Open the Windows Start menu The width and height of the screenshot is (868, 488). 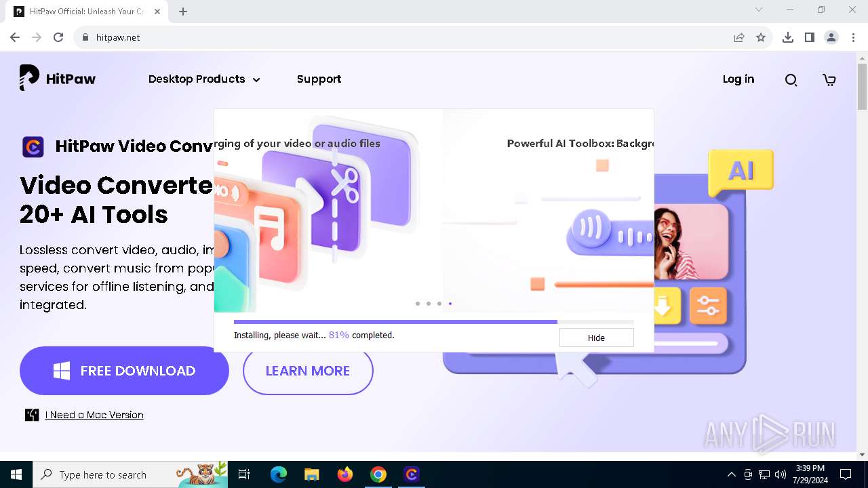pyautogui.click(x=16, y=474)
